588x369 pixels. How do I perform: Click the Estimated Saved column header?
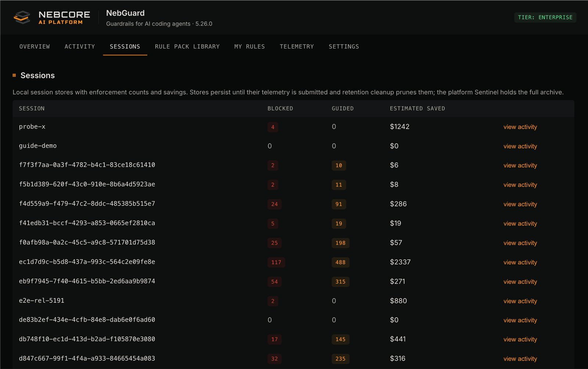point(417,108)
